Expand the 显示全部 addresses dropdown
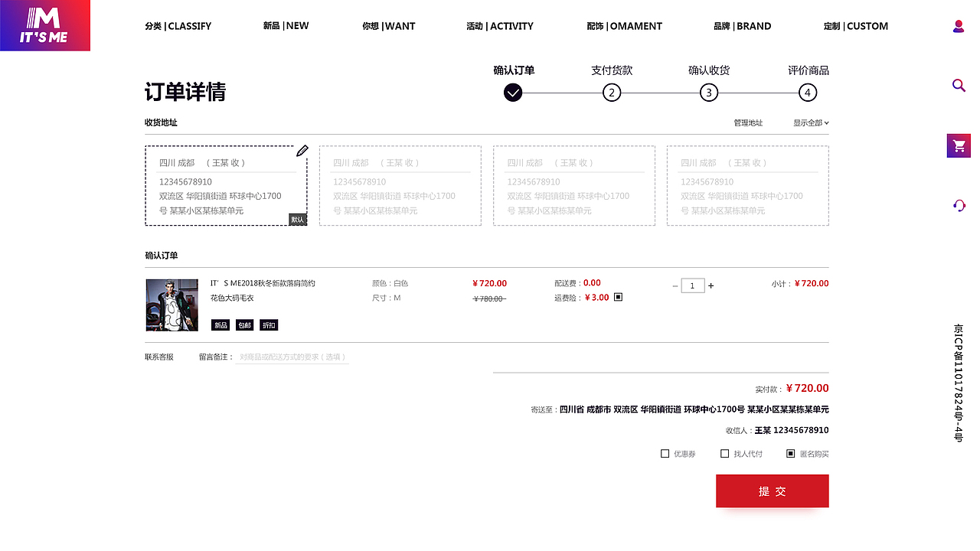 tap(811, 122)
